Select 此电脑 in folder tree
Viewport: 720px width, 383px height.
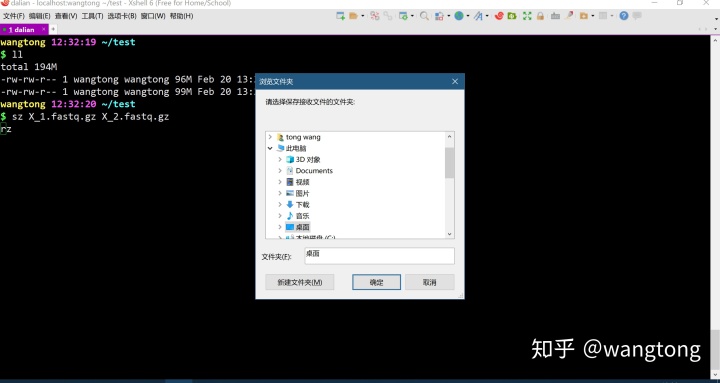[296, 148]
